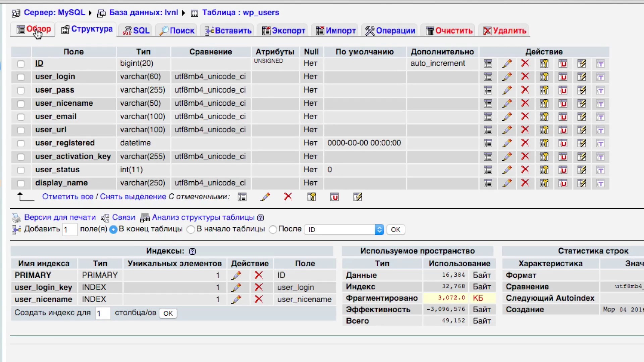
Task: Edit the user_nicename index
Action: coord(236,299)
